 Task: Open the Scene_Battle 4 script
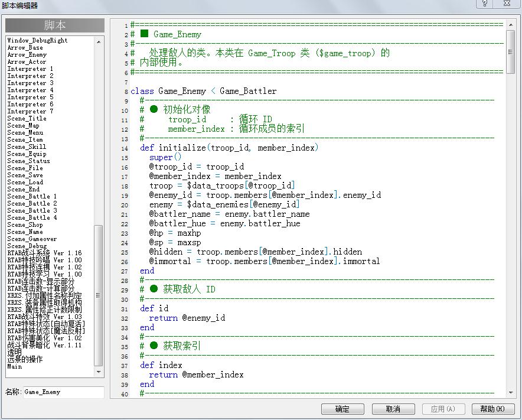tap(32, 218)
